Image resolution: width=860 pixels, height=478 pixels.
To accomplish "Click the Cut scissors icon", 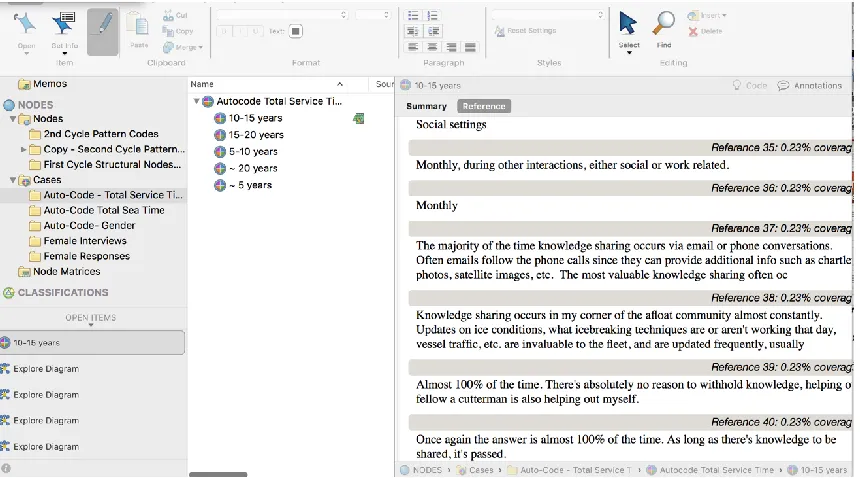I will point(168,15).
